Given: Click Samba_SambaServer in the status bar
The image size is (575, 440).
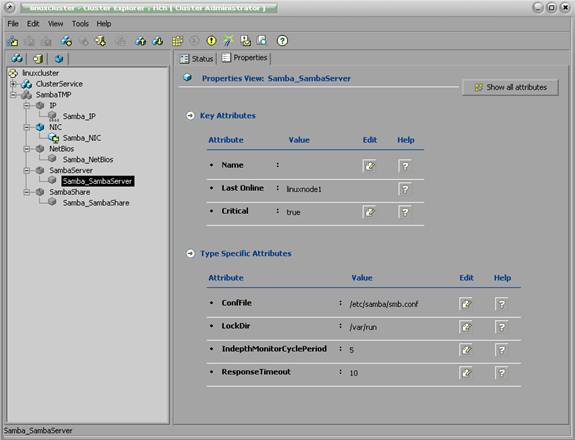Looking at the screenshot, I should pos(38,431).
